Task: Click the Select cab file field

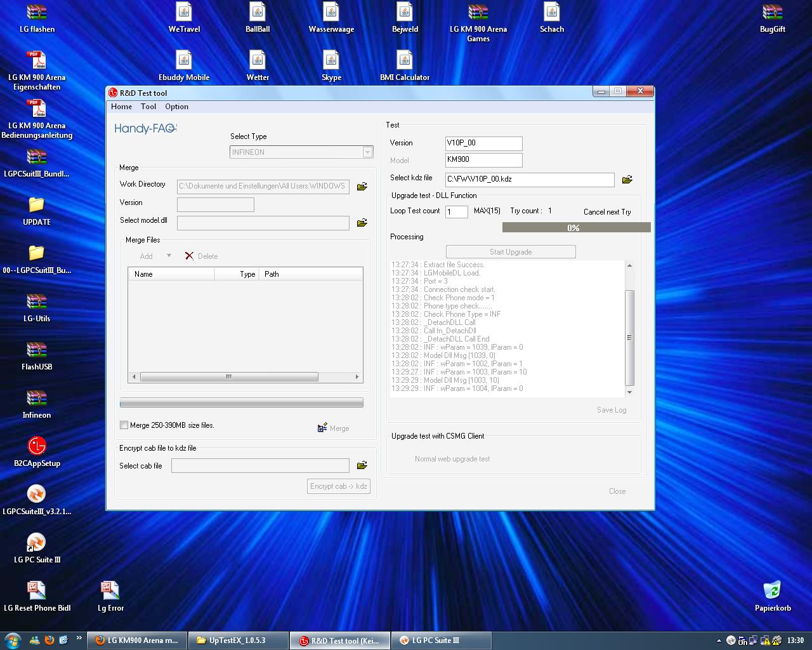Action: click(x=260, y=466)
